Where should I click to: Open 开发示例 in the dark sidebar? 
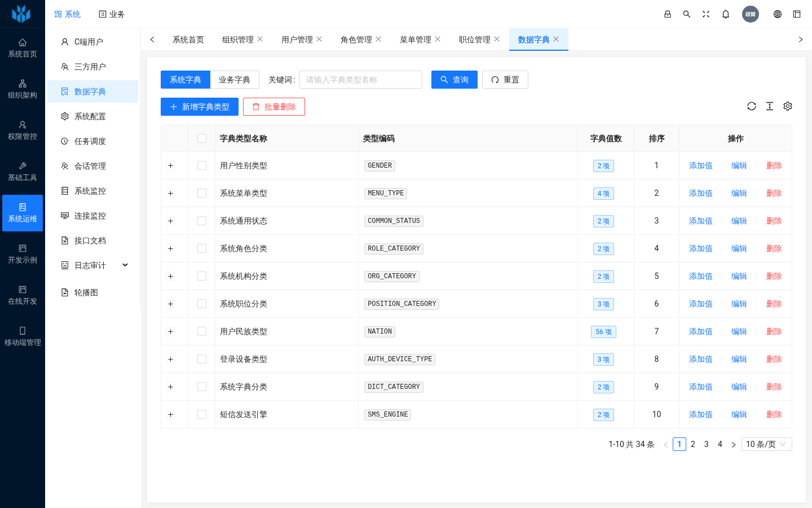tap(23, 255)
